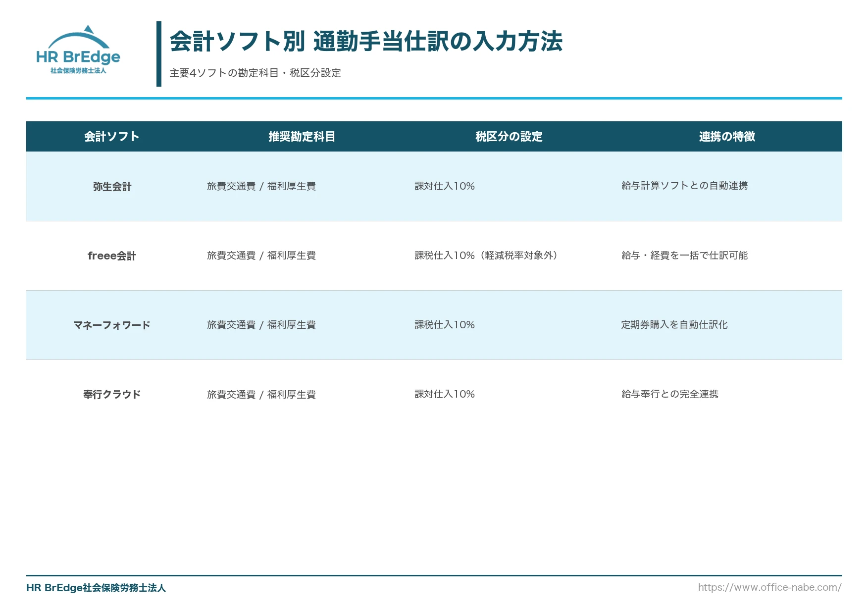Screen dimensions: 868x614
Task: Click subtitle 主要4ソフトの勘定科目・税区分設定
Action: click(255, 73)
